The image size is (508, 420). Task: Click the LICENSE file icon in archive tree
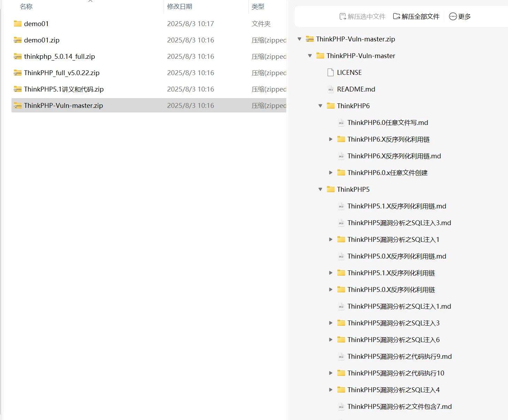(x=330, y=72)
